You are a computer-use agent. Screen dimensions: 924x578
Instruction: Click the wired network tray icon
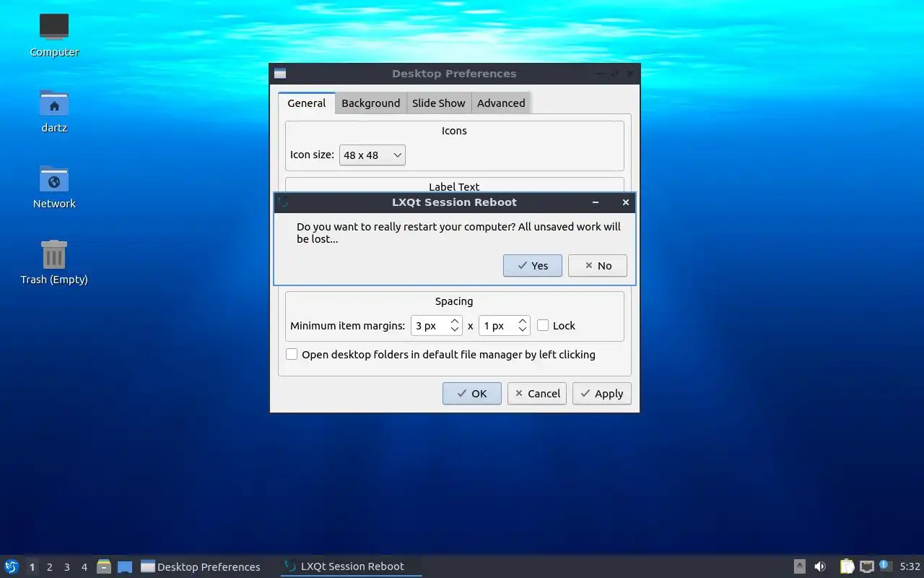[x=866, y=566]
